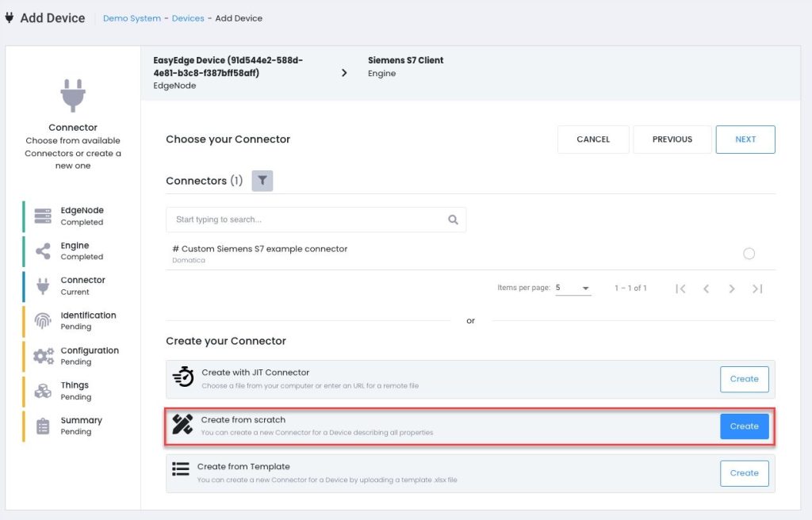Open the Configuration step
Viewport: 812px width, 520px height.
[72, 356]
